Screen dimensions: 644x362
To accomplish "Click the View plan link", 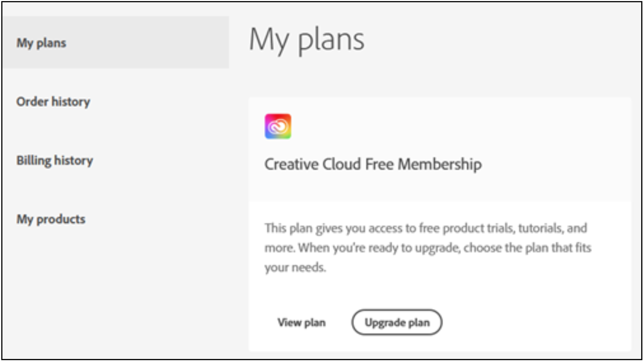I will pos(302,322).
